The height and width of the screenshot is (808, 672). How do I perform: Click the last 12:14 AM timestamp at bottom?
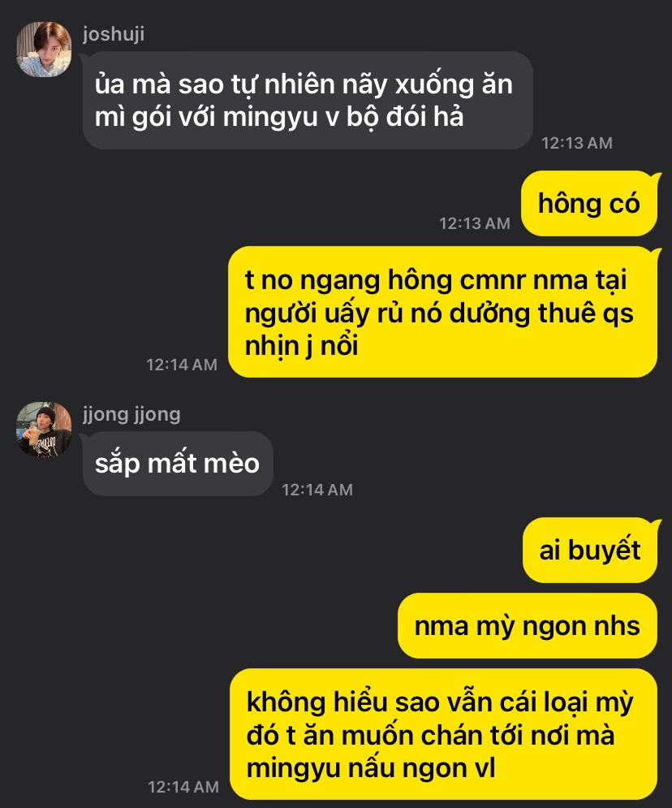183,788
